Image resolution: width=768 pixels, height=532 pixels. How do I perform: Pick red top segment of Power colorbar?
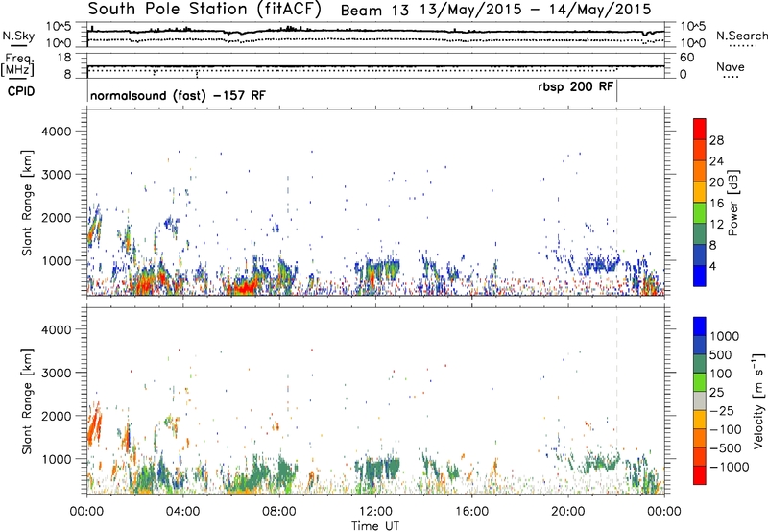700,128
